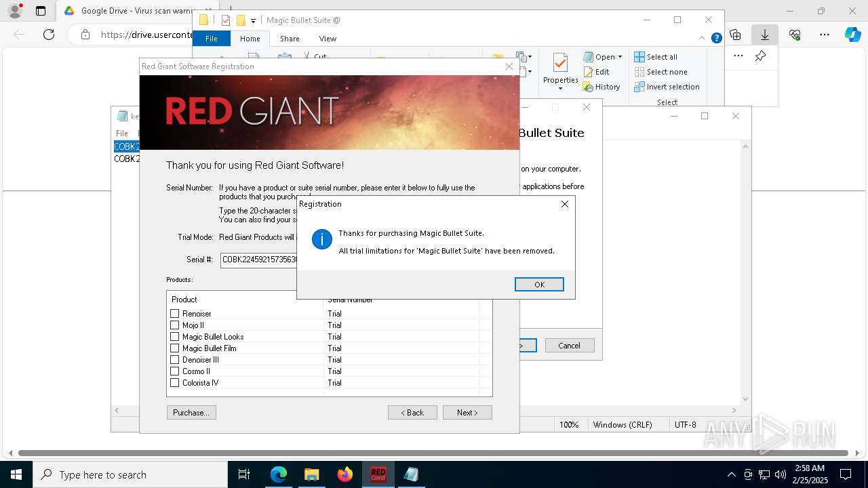The width and height of the screenshot is (868, 488).
Task: Tick the Renoiser checkbox
Action: (175, 314)
